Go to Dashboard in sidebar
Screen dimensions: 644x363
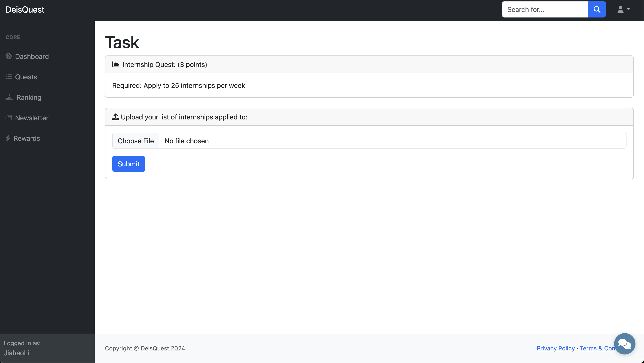[32, 57]
